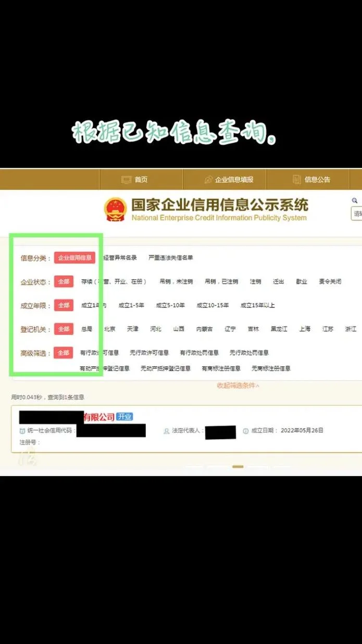Click the search input field at top right
The image size is (362, 644).
(x=356, y=214)
